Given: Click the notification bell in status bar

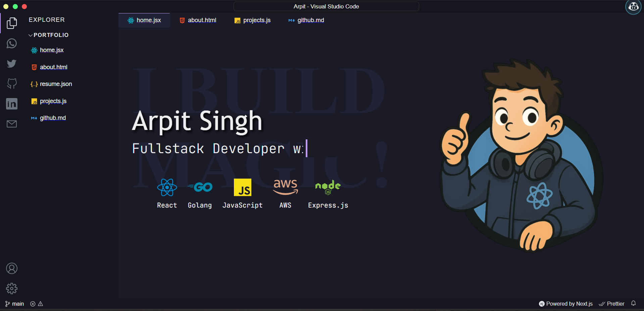Looking at the screenshot, I should [x=633, y=303].
